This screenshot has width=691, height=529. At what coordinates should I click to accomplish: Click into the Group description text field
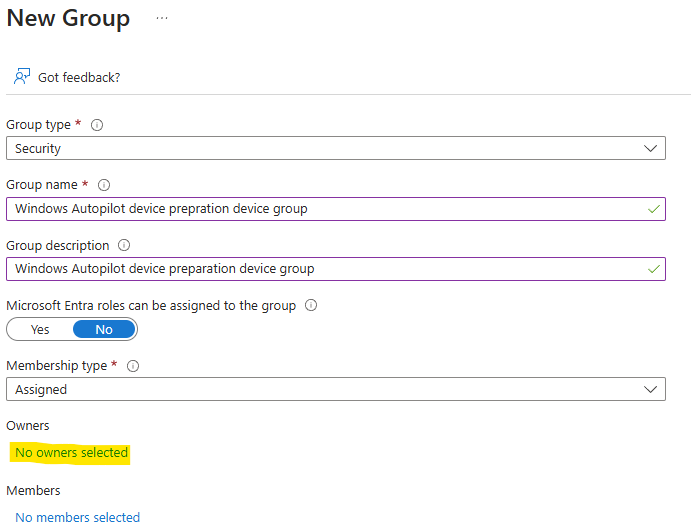pyautogui.click(x=336, y=269)
